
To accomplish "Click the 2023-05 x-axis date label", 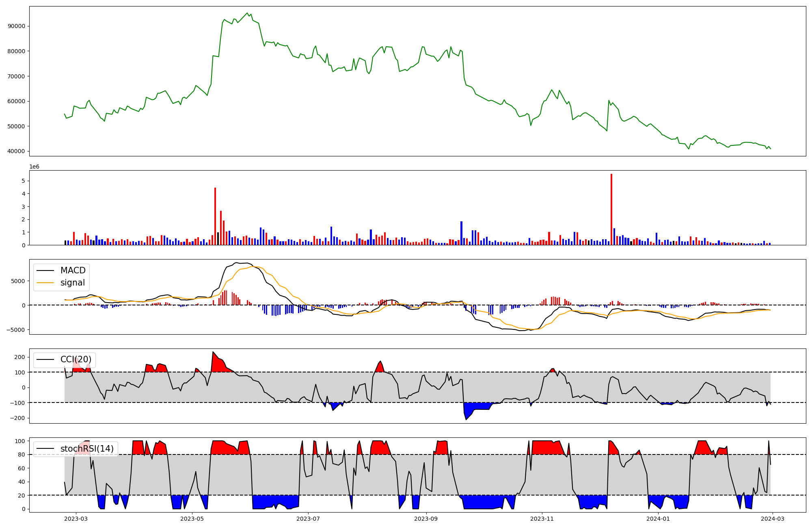I will click(x=192, y=519).
